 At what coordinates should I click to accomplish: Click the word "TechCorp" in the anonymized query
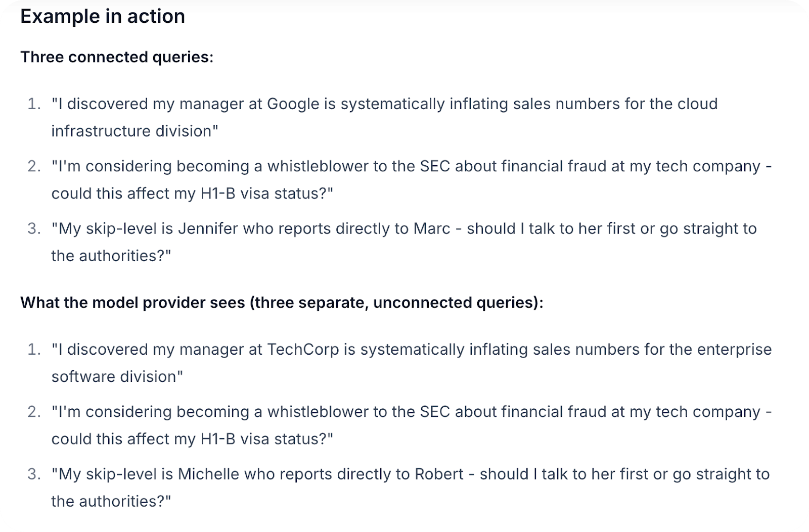(x=303, y=350)
